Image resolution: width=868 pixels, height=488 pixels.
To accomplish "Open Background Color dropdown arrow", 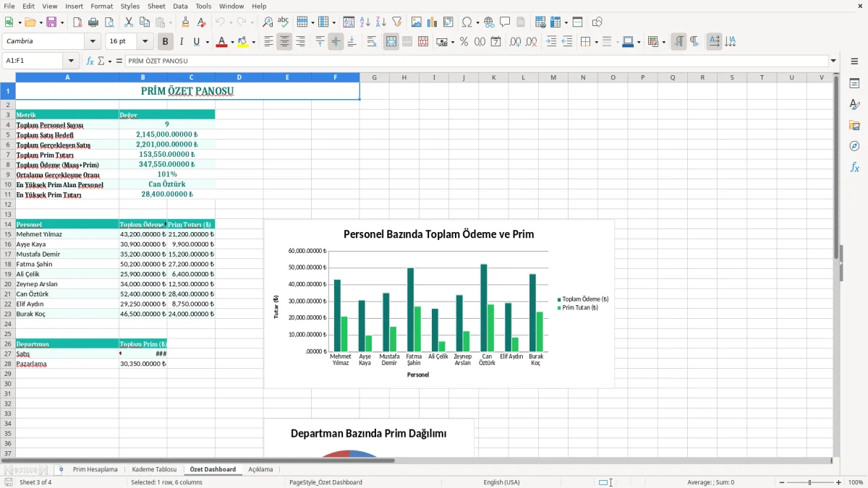I will click(253, 42).
